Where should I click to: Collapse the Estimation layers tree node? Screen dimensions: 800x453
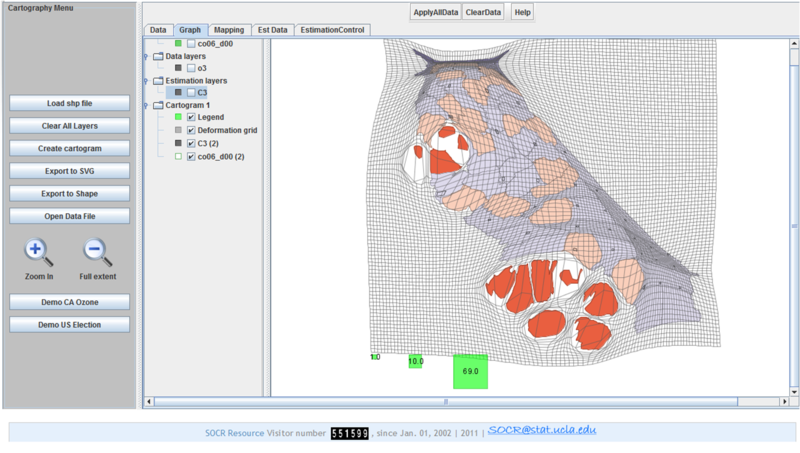click(x=146, y=81)
